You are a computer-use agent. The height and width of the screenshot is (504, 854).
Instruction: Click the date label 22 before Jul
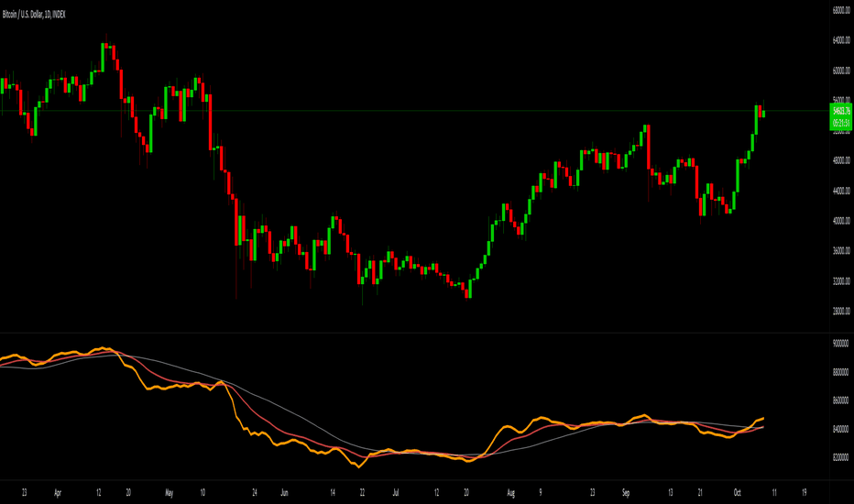click(362, 493)
